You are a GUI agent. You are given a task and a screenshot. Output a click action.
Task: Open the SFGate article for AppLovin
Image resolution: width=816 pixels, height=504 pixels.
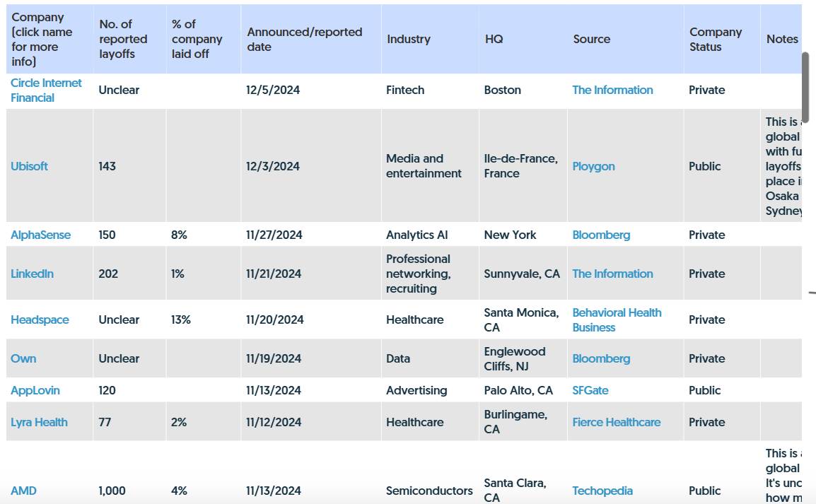pos(590,390)
